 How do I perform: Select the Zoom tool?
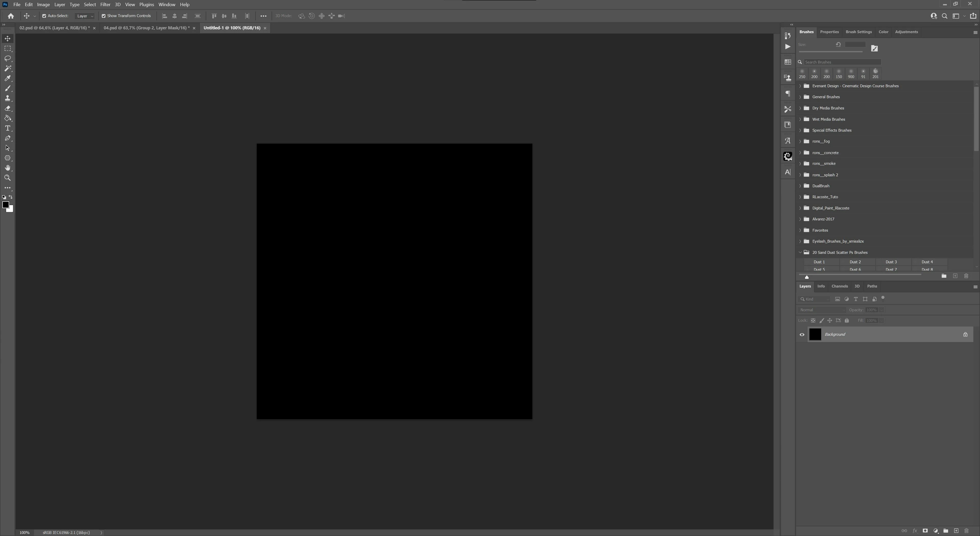tap(8, 178)
